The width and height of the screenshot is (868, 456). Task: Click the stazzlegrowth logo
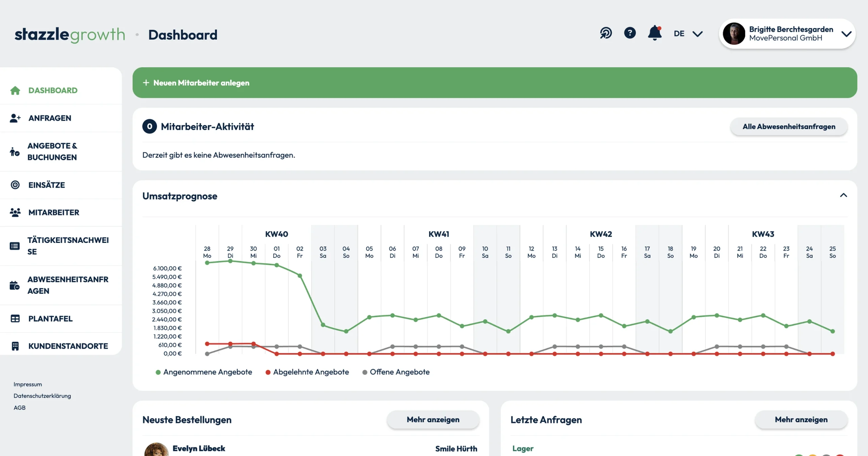click(70, 35)
